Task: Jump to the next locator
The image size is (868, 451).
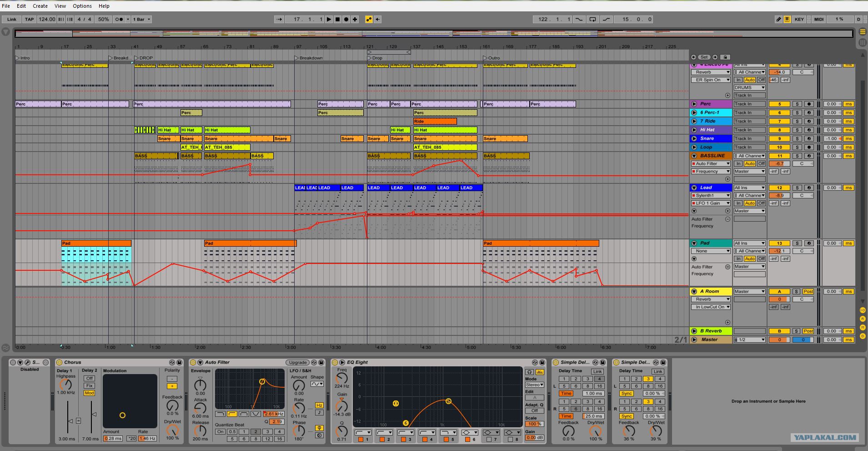Action: (715, 57)
